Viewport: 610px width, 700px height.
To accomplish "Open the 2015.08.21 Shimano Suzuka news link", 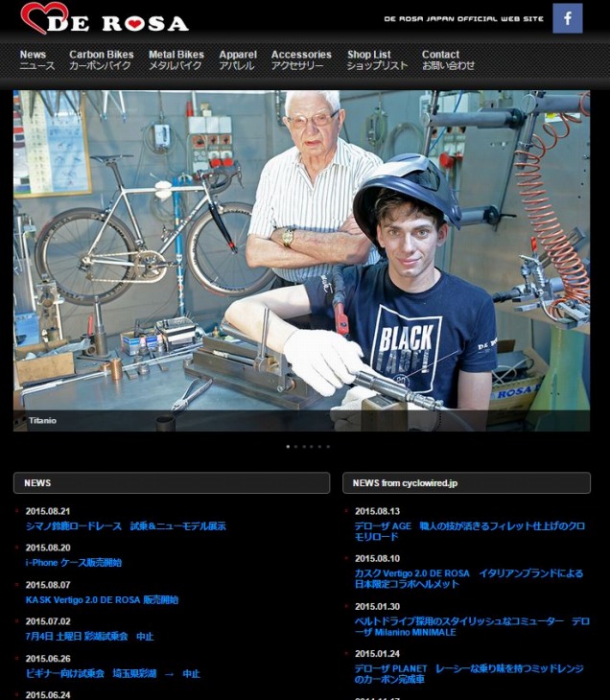I will click(126, 525).
